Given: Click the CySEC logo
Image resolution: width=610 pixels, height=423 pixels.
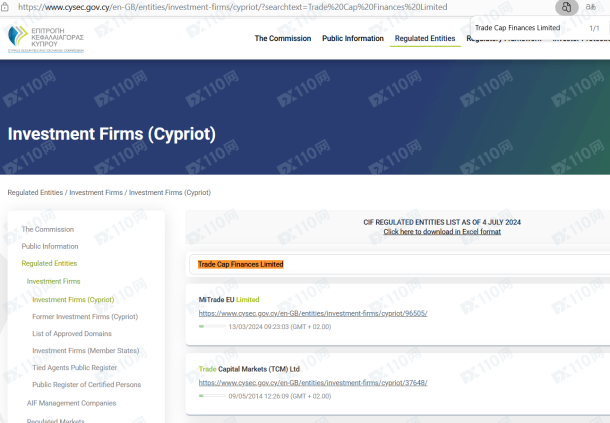Looking at the screenshot, I should pos(46,39).
